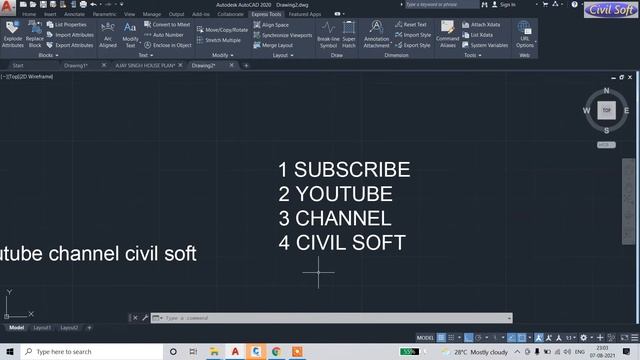Image resolution: width=640 pixels, height=360 pixels.
Task: Select Stretch Multiple tool
Action: (218, 40)
